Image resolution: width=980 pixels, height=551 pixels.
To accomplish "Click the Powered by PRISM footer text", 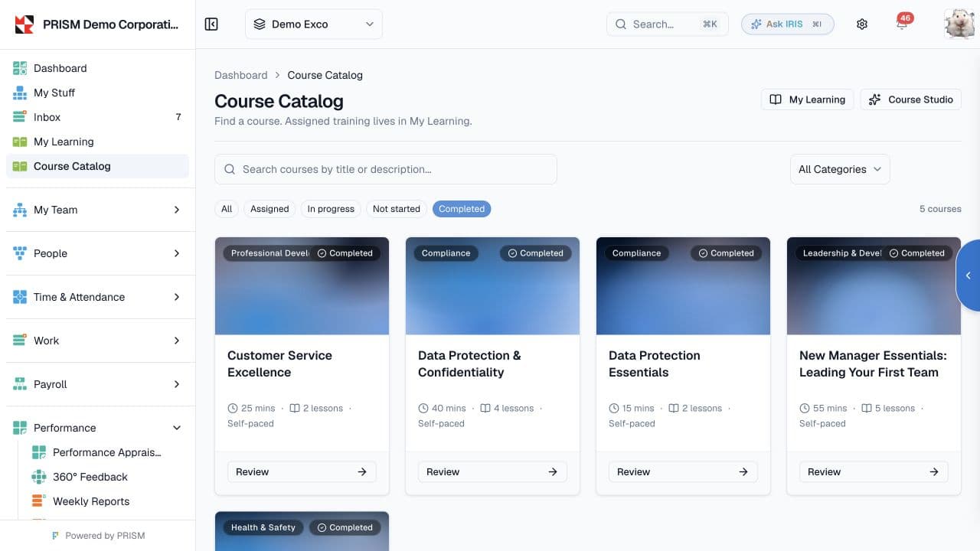I will [105, 536].
